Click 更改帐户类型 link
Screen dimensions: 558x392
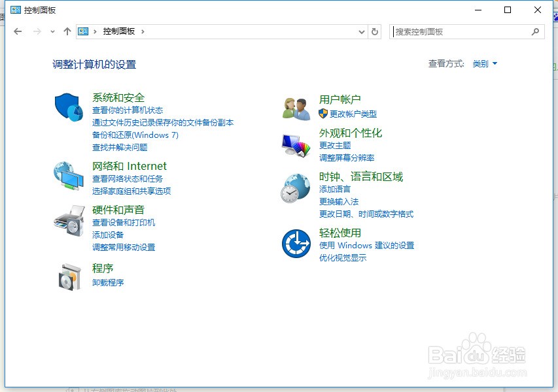[x=353, y=114]
